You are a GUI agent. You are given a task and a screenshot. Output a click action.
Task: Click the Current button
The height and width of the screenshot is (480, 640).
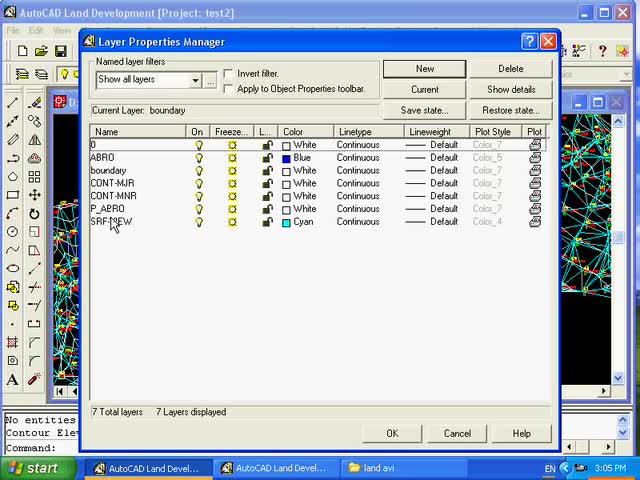tap(424, 90)
